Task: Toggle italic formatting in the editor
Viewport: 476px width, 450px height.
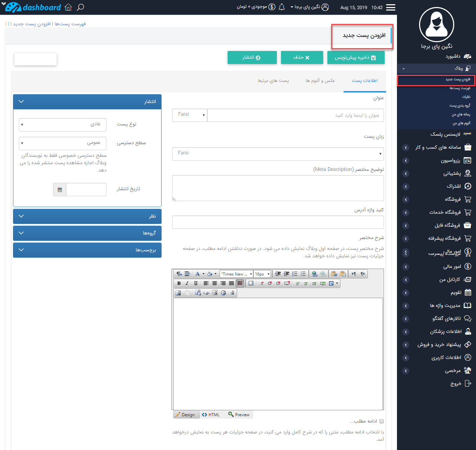Action: (187, 283)
